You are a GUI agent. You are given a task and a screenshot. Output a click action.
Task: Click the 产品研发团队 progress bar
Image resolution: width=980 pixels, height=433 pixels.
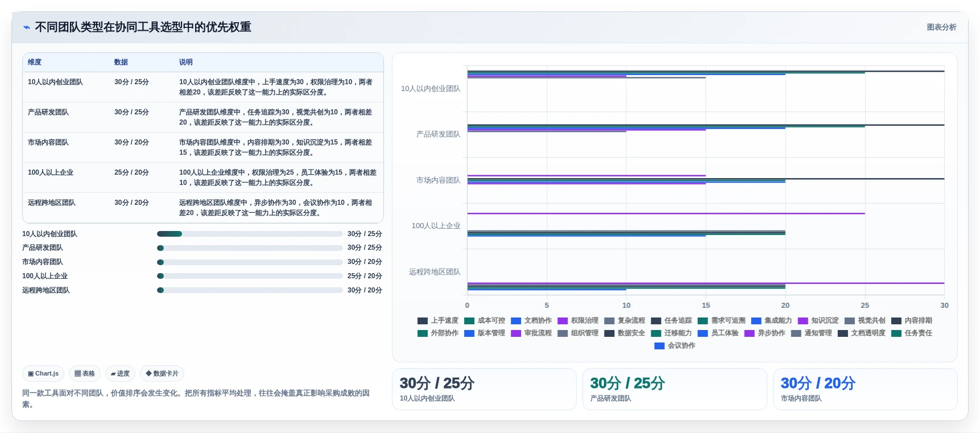(250, 248)
